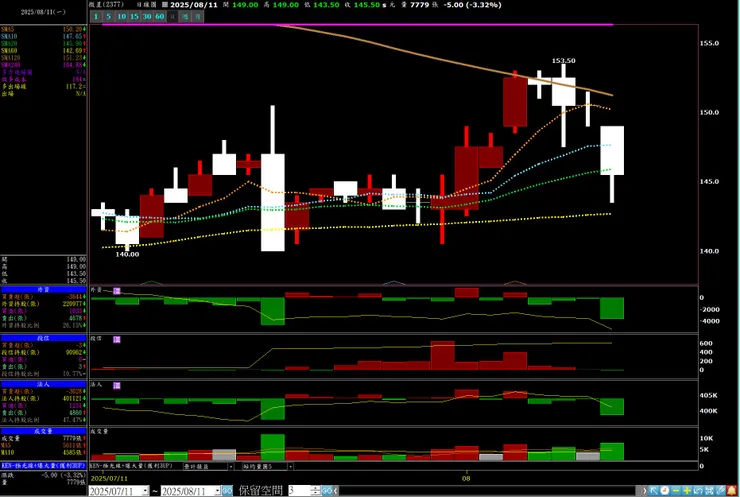Image resolution: width=740 pixels, height=497 pixels.
Task: Open the red alert bell icon
Action: [732, 491]
